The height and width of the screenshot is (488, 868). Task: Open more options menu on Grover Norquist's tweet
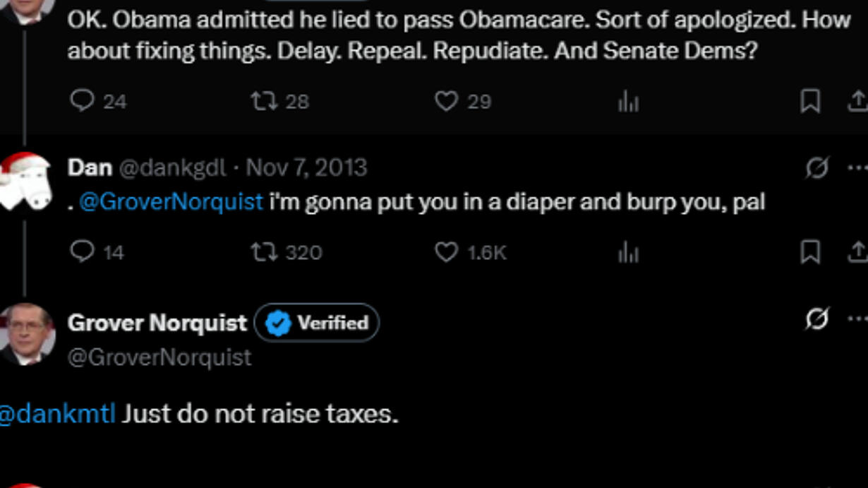pos(857,319)
